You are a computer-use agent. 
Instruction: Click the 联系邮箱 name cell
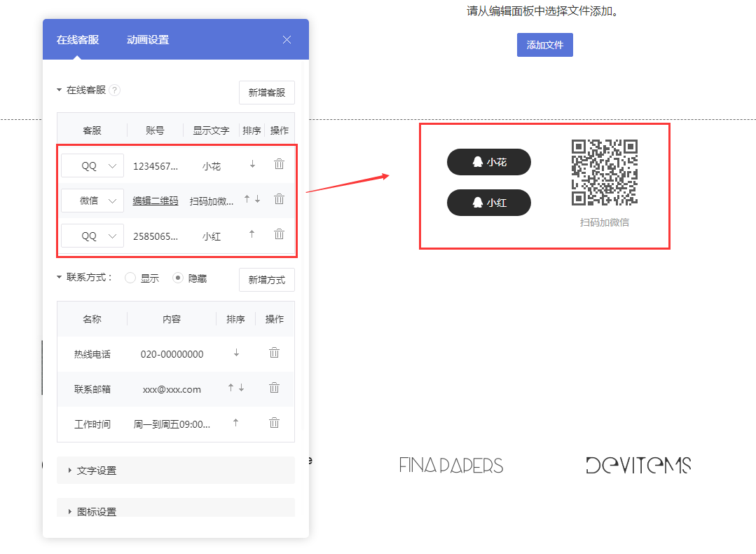click(92, 389)
